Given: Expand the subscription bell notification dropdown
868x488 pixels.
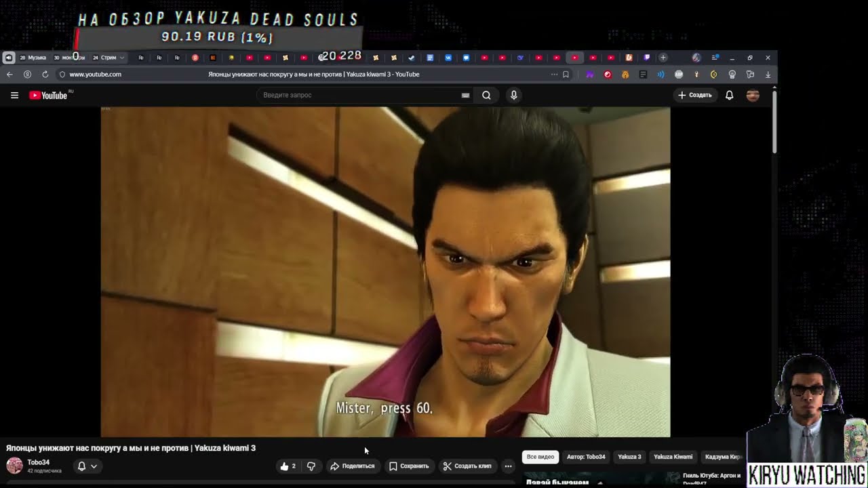Looking at the screenshot, I should (x=87, y=466).
